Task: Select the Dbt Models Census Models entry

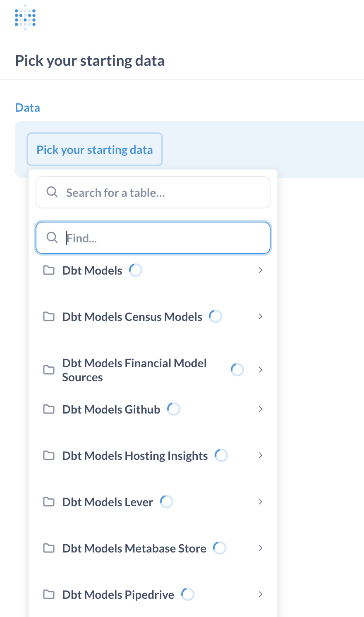Action: [x=132, y=316]
